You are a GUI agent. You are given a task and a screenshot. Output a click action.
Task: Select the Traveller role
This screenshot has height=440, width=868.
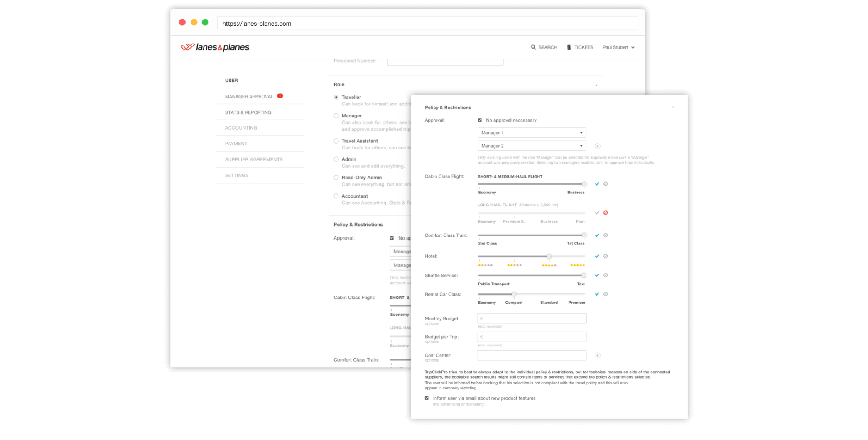coord(336,97)
